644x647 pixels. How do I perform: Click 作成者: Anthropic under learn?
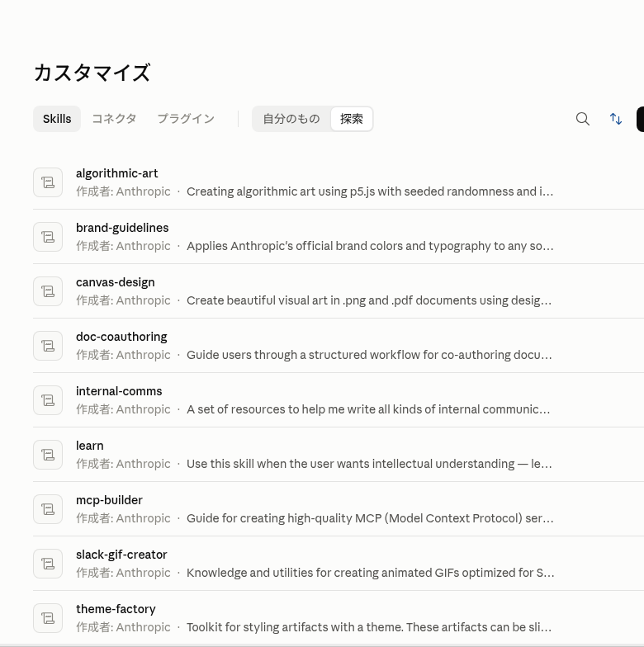click(123, 464)
